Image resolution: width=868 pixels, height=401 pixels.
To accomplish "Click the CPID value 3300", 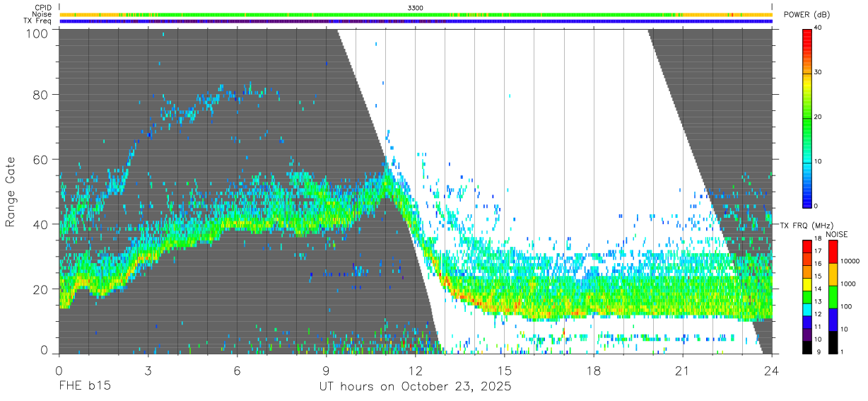I will (x=416, y=8).
